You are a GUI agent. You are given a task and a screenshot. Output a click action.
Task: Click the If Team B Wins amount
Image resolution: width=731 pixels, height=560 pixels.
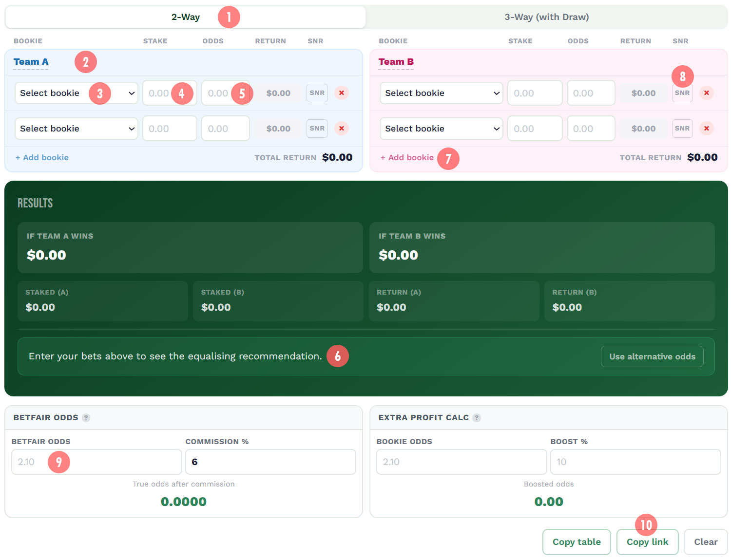click(398, 255)
